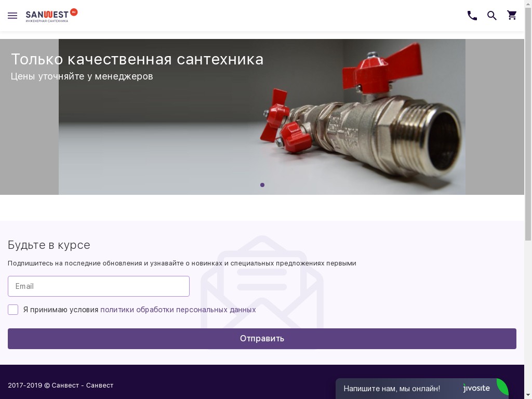This screenshot has width=532, height=399.
Task: Open политики обработки персональных данных link
Action: tap(178, 310)
